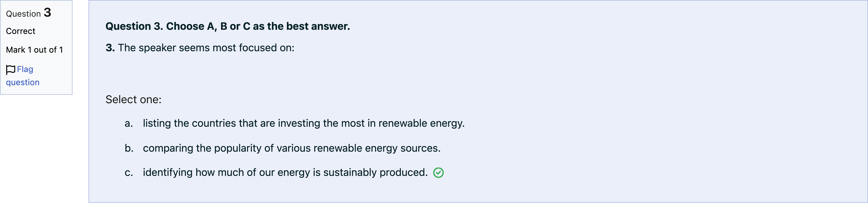Click the letter c. option label
The image size is (868, 214).
pos(129,173)
